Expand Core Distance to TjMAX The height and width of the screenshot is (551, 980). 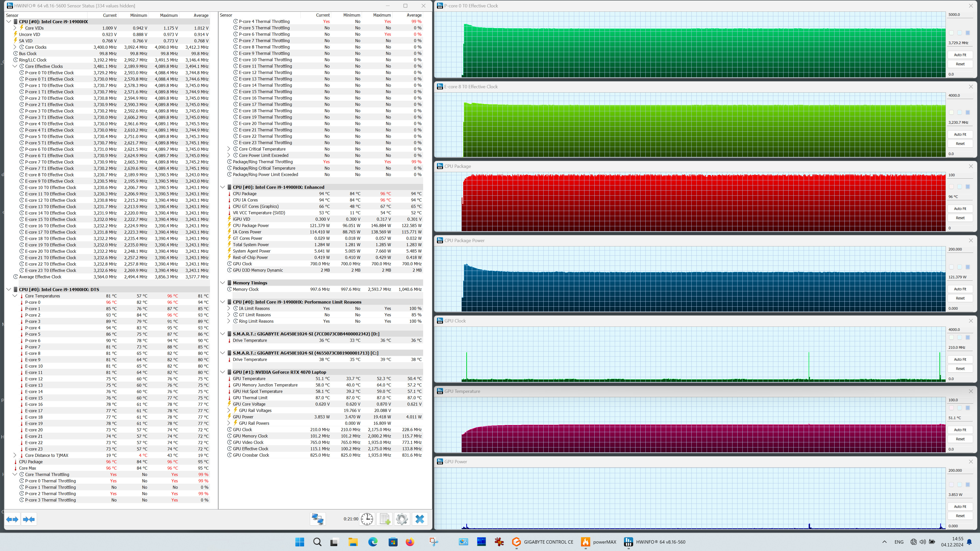(15, 455)
